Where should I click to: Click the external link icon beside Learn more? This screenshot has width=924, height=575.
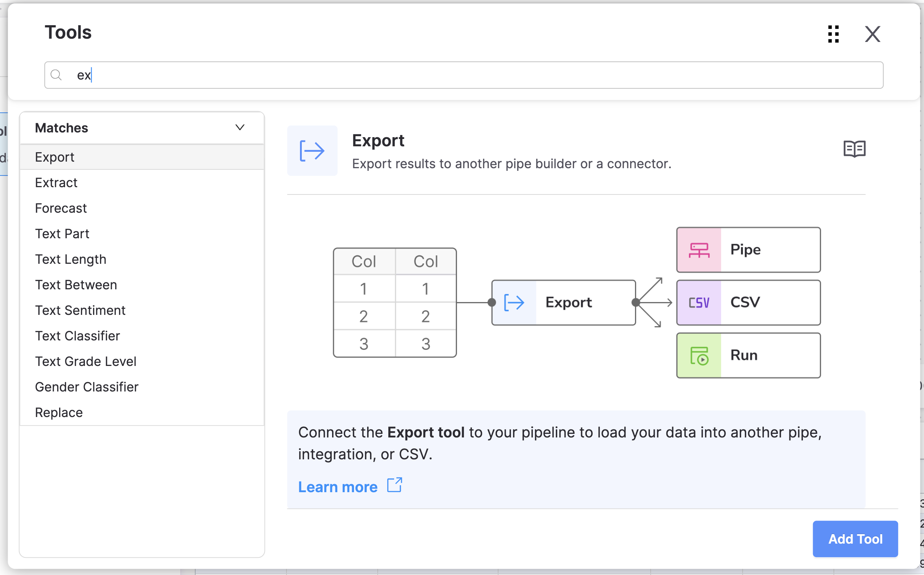point(394,485)
